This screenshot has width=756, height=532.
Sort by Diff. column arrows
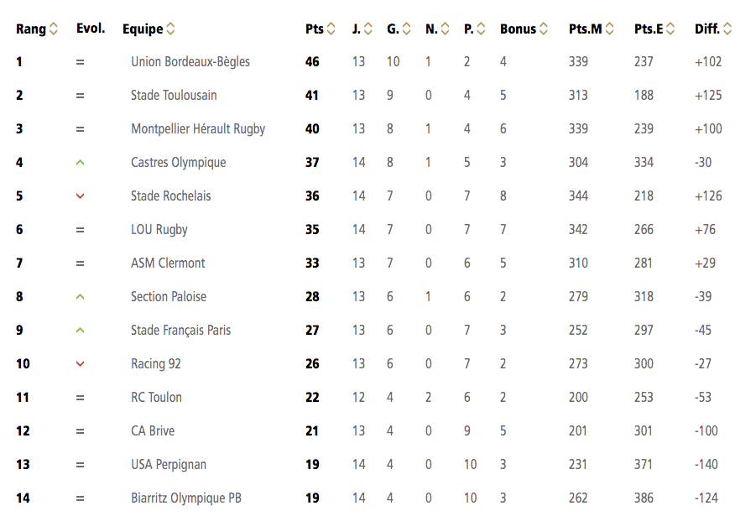(x=727, y=29)
